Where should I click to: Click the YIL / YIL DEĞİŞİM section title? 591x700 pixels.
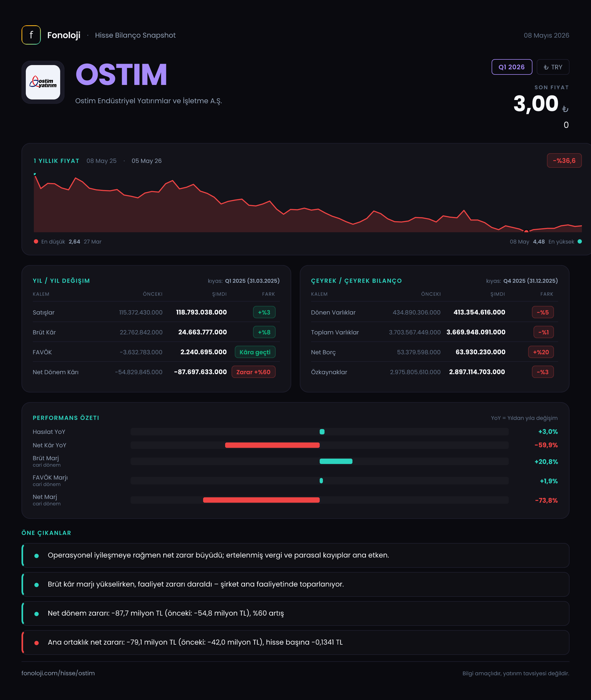(61, 281)
